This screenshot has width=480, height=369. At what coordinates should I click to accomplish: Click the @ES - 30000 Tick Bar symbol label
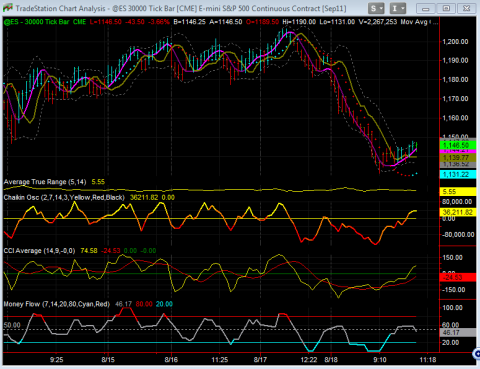coord(36,22)
